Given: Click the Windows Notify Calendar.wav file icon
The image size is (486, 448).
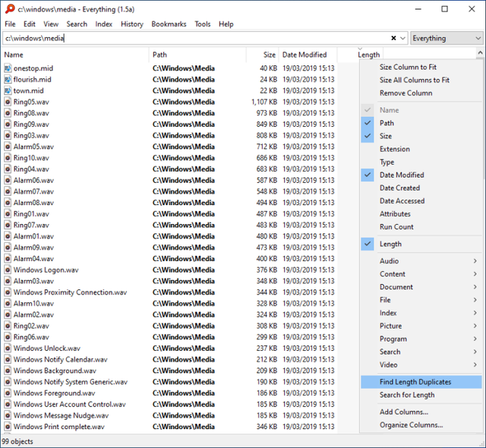Looking at the screenshot, I should (8, 359).
